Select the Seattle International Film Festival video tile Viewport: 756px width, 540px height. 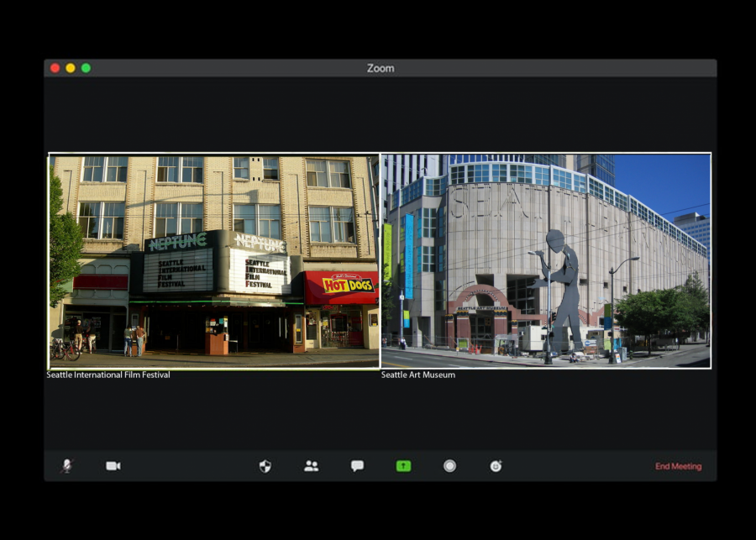[x=213, y=261]
